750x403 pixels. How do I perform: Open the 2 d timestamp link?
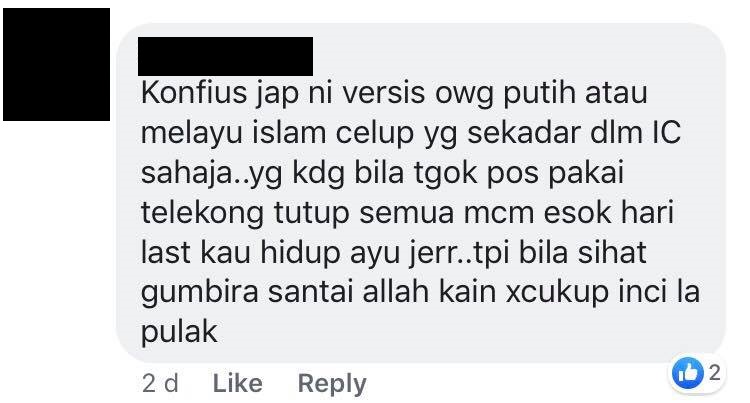click(x=160, y=383)
